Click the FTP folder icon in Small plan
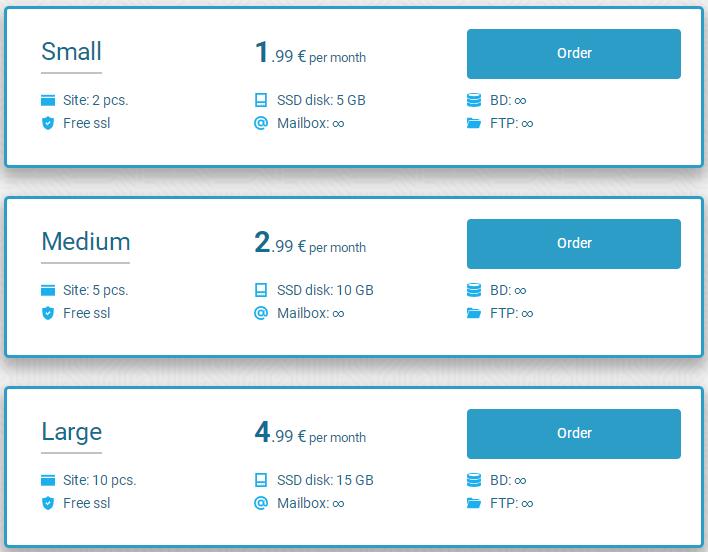This screenshot has width=708, height=552. click(474, 123)
